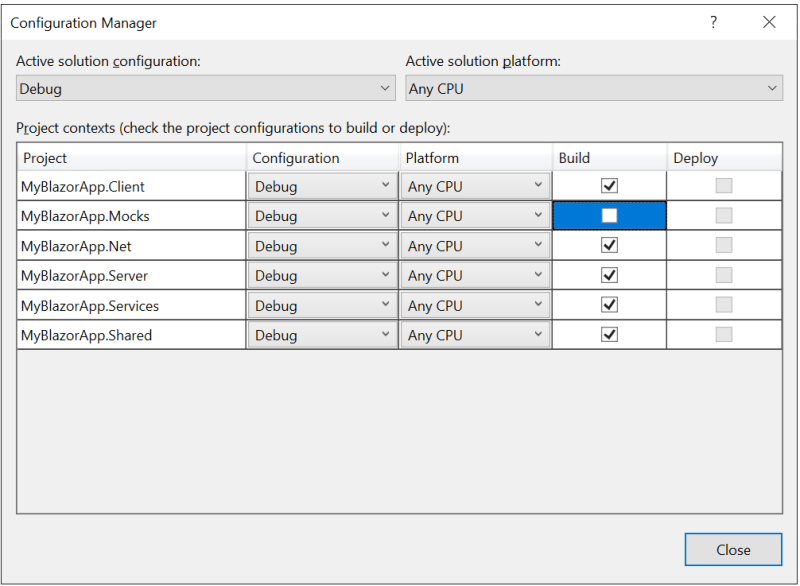
Task: Open Platform dropdown for MyBlazorApp.Shared
Action: point(476,335)
